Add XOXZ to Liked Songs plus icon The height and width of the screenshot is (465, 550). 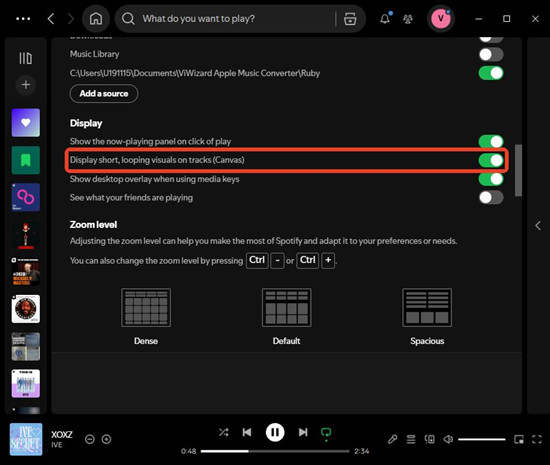(x=107, y=439)
